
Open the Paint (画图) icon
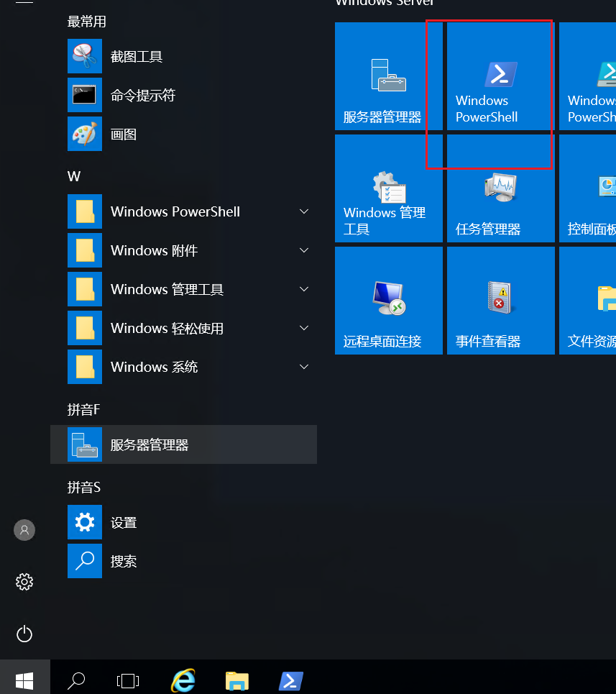(85, 134)
